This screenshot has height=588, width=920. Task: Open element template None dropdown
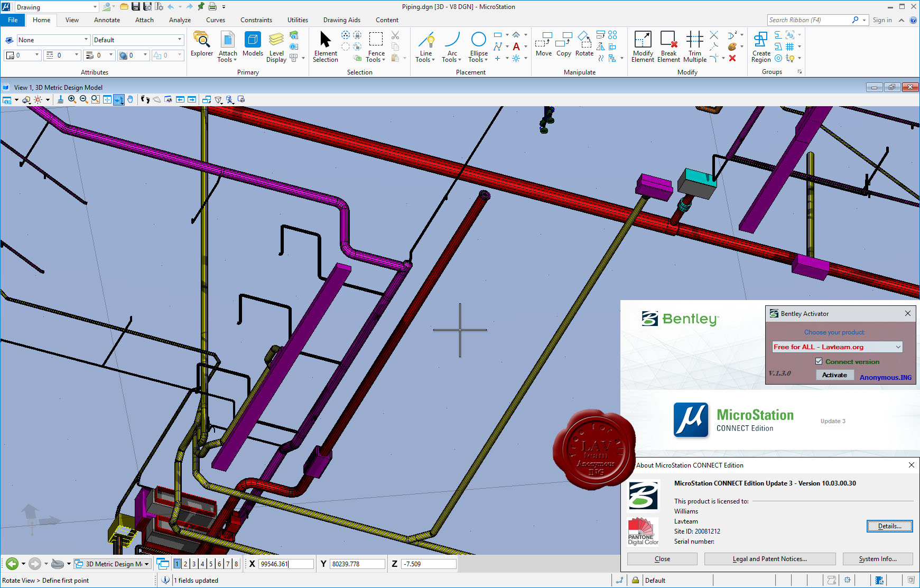53,40
